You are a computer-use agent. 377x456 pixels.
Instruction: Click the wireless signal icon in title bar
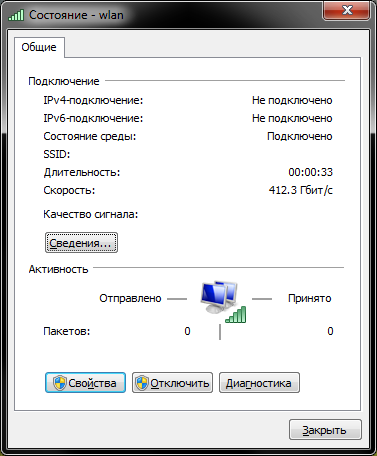coord(16,15)
